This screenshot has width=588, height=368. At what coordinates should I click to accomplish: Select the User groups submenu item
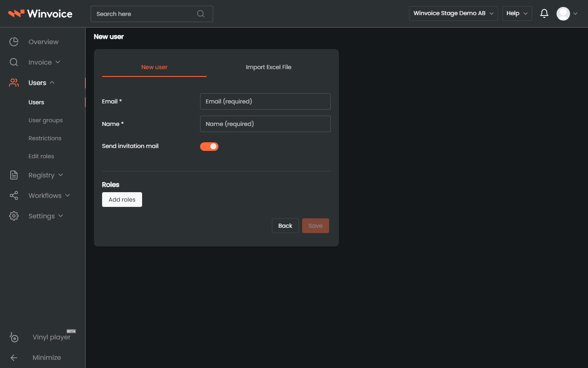pyautogui.click(x=46, y=120)
